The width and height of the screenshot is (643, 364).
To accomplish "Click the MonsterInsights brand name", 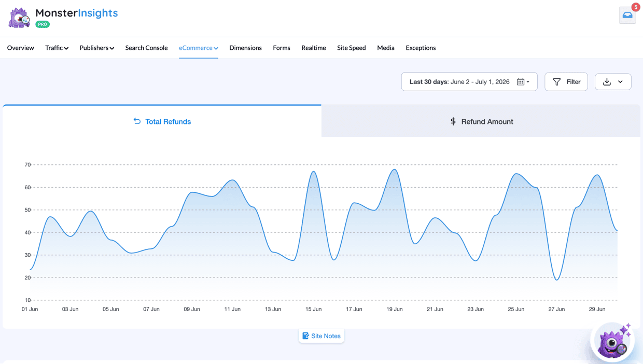I will click(x=77, y=13).
